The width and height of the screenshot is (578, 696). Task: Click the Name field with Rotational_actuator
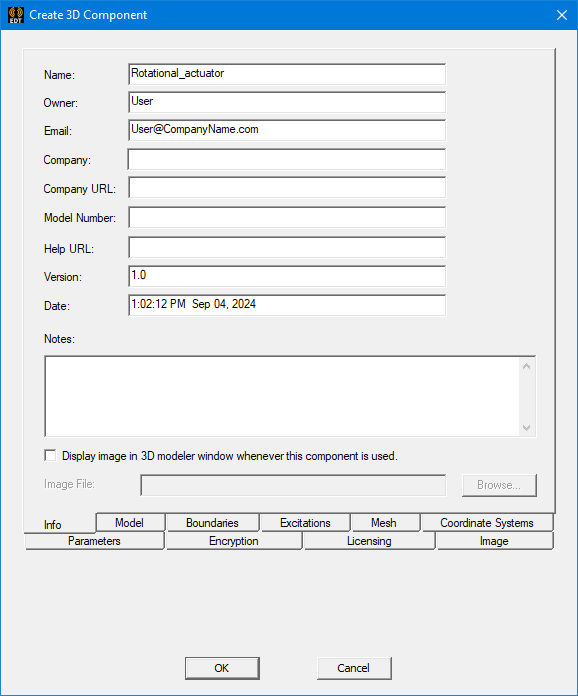287,74
